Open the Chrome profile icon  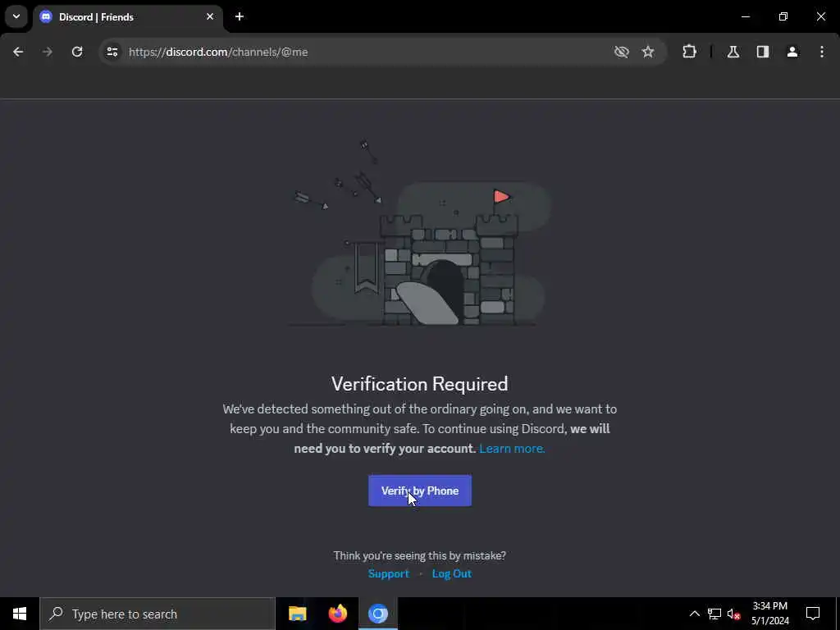point(792,52)
